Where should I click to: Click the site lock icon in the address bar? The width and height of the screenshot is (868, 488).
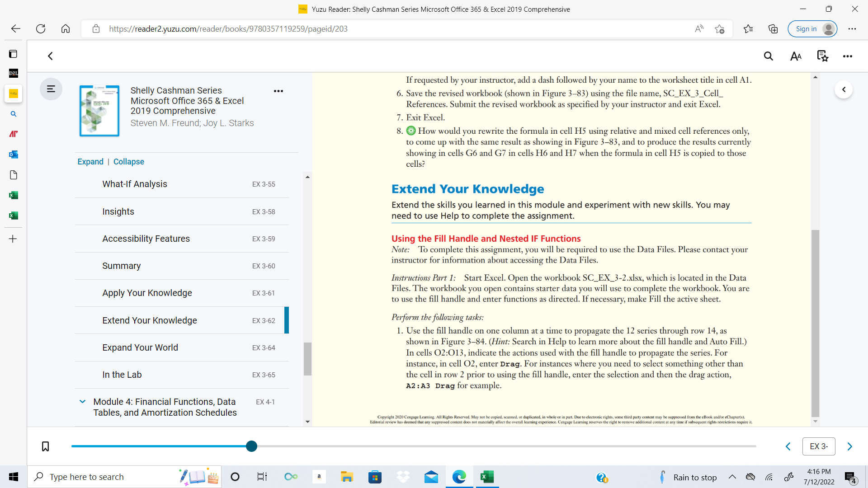point(96,29)
